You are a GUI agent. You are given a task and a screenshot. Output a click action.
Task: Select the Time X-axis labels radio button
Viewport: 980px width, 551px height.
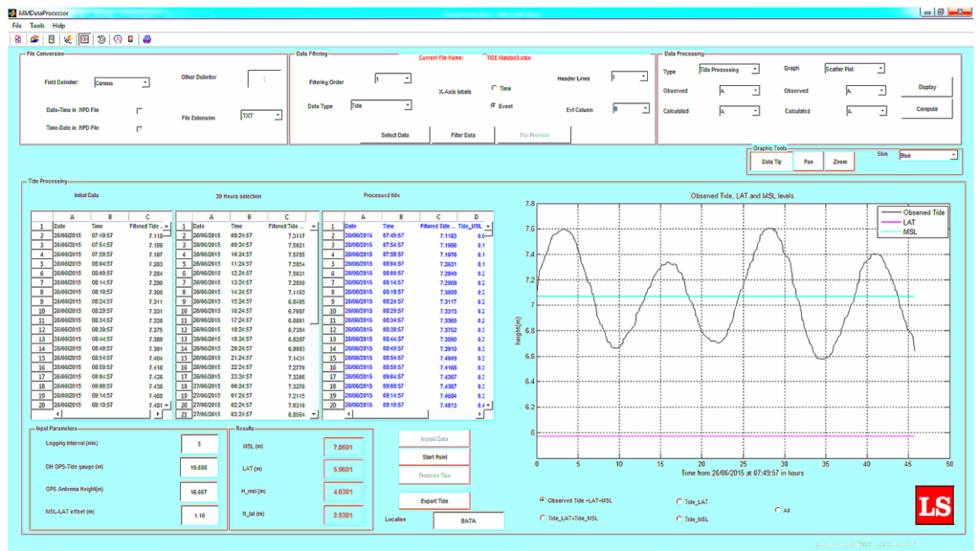coord(494,88)
